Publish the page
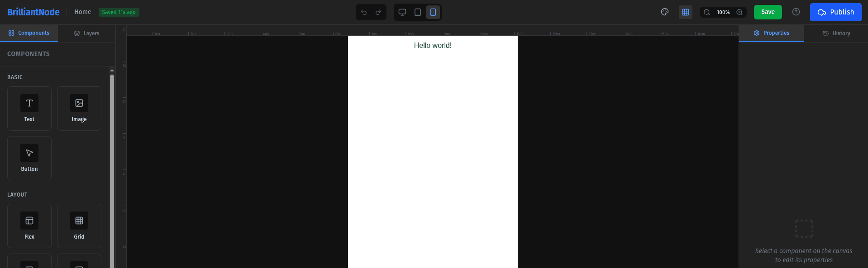This screenshot has width=868, height=268. pyautogui.click(x=835, y=12)
